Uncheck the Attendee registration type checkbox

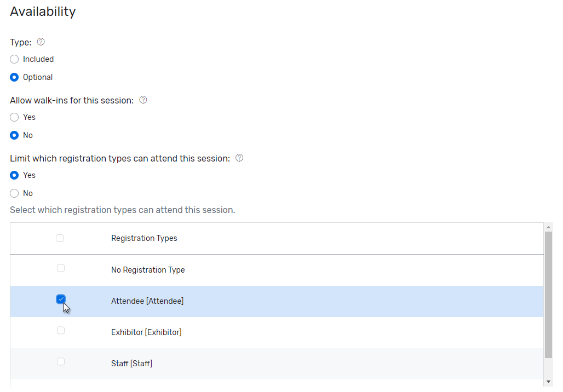pos(61,299)
